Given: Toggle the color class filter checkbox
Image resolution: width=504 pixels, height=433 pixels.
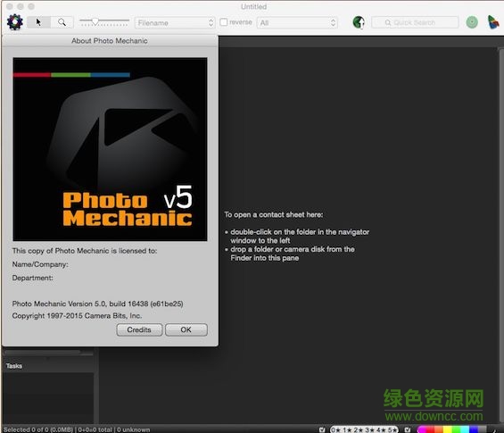Looking at the screenshot, I should [408, 429].
